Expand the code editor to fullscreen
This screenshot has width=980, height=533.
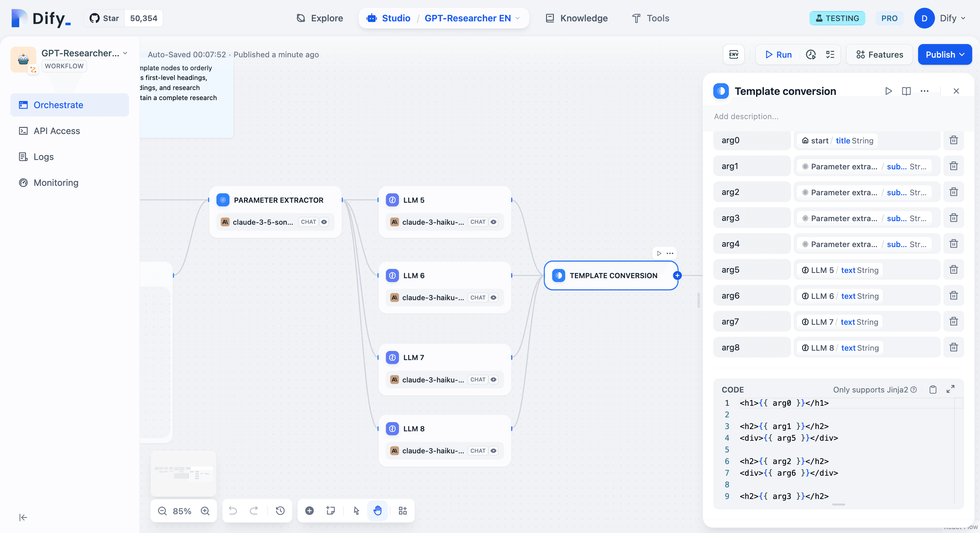(950, 389)
